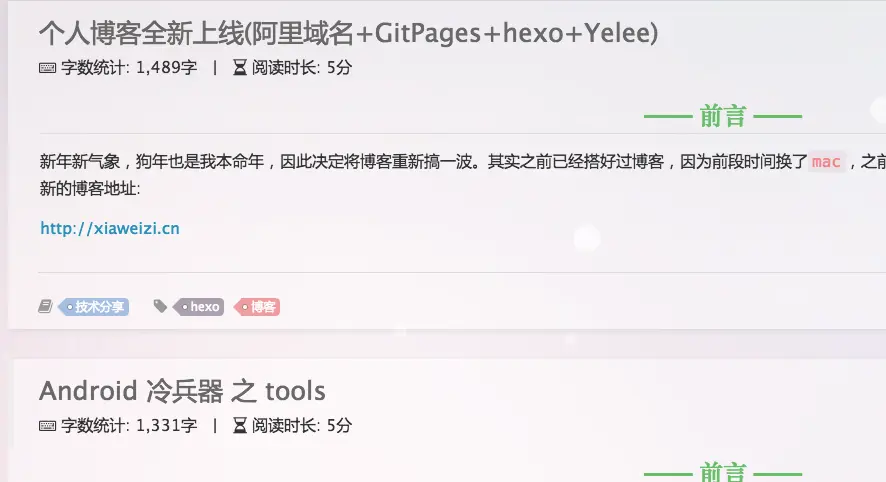Select the gray hexo tag
This screenshot has width=886, height=482.
click(x=199, y=307)
